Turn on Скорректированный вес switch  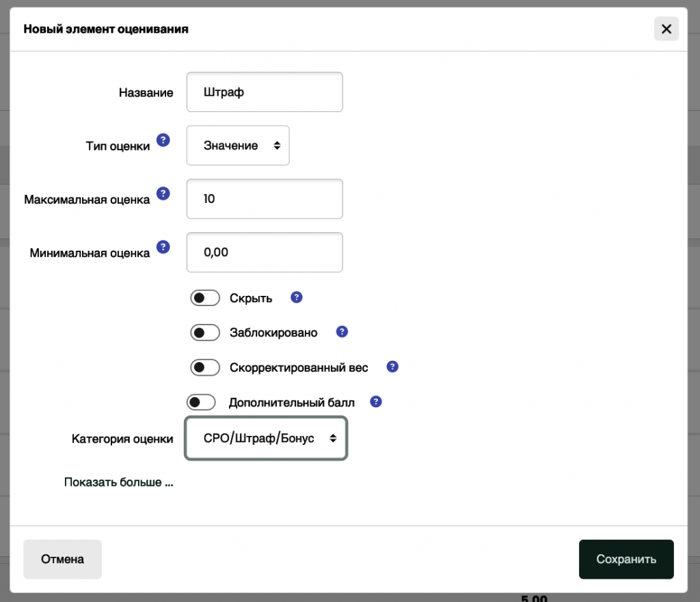205,368
